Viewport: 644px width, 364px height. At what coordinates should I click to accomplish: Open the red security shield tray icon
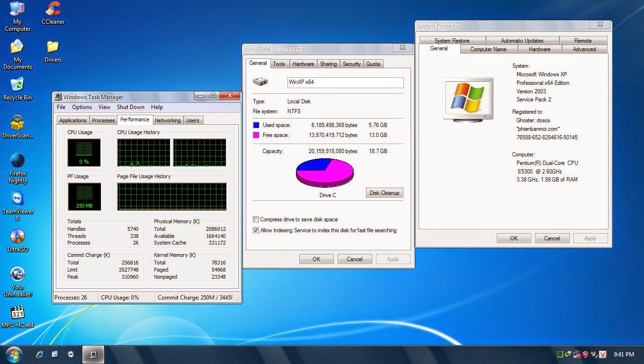(x=585, y=354)
